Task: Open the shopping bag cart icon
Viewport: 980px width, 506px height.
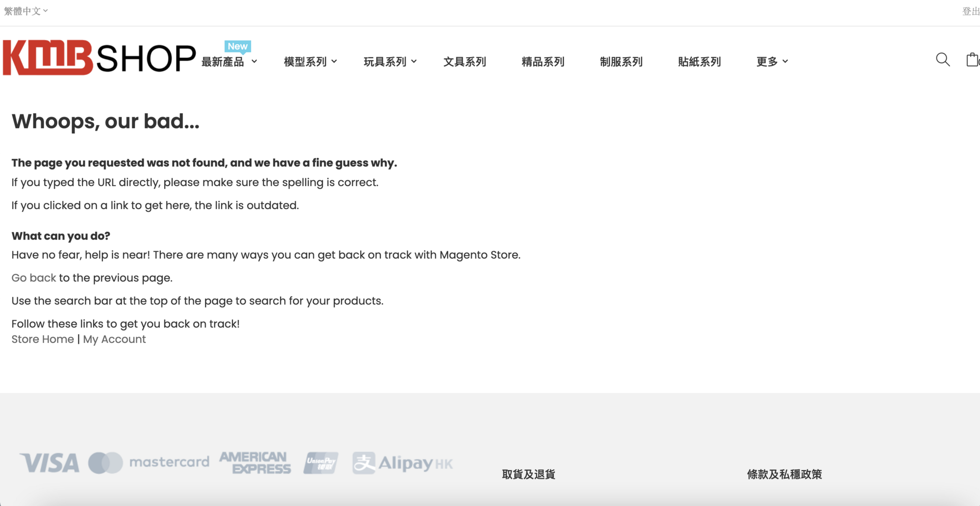Action: (x=972, y=60)
